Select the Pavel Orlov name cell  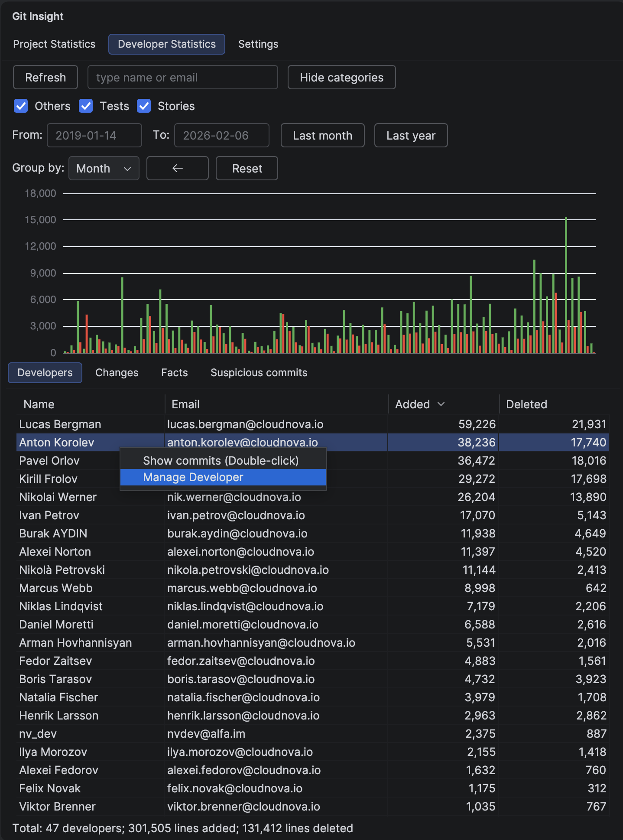point(49,460)
